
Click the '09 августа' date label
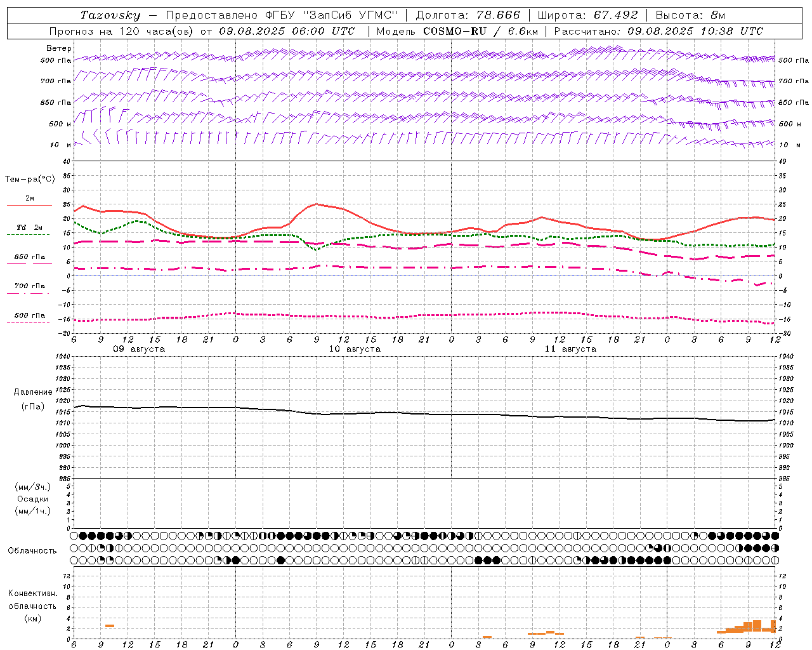[139, 349]
